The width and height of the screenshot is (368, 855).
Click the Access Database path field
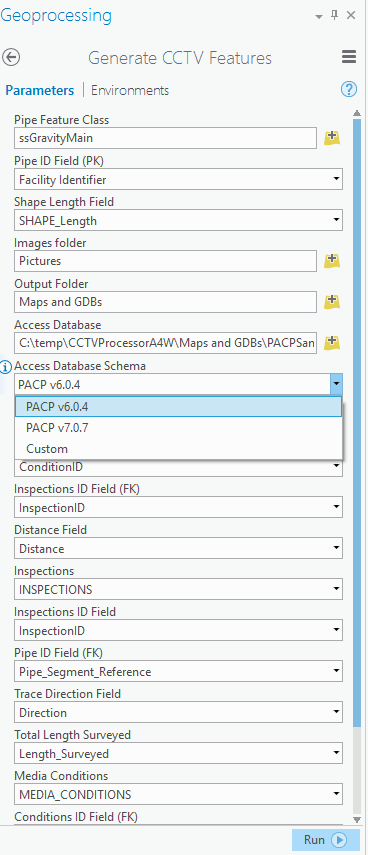[x=165, y=342]
